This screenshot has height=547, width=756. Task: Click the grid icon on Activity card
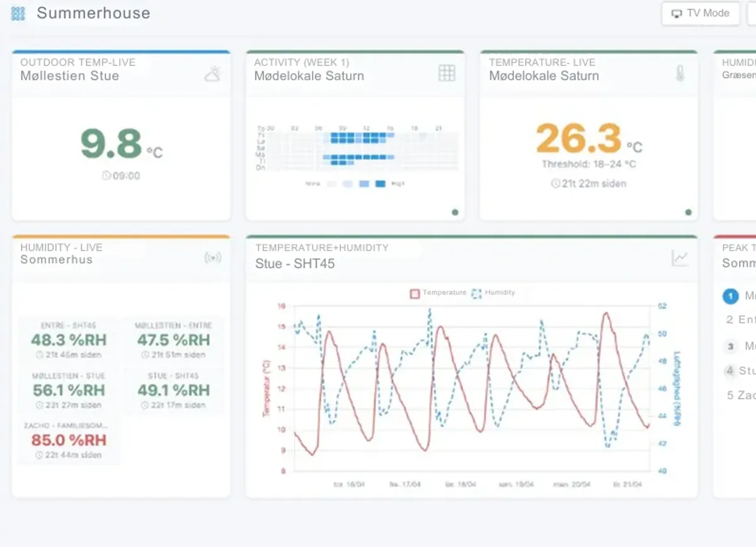pyautogui.click(x=447, y=73)
